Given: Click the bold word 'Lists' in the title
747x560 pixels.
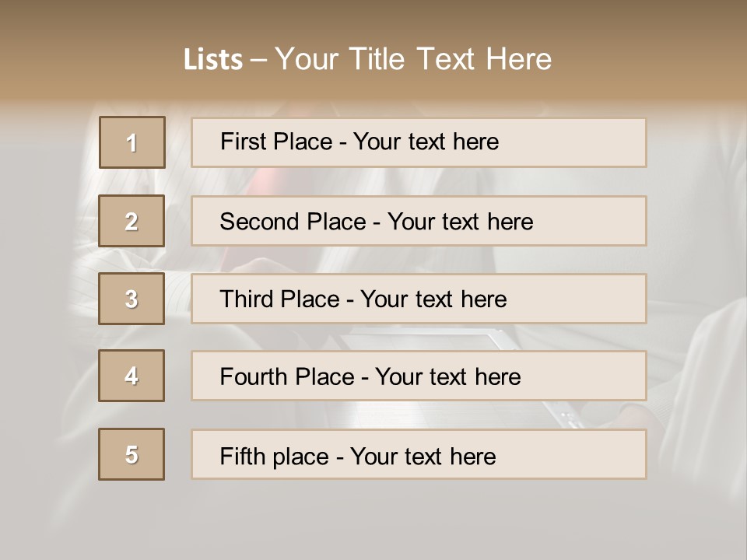Looking at the screenshot, I should (x=213, y=59).
